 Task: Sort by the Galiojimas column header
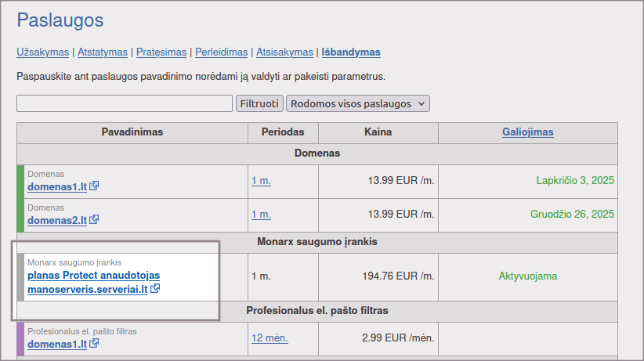pyautogui.click(x=527, y=132)
